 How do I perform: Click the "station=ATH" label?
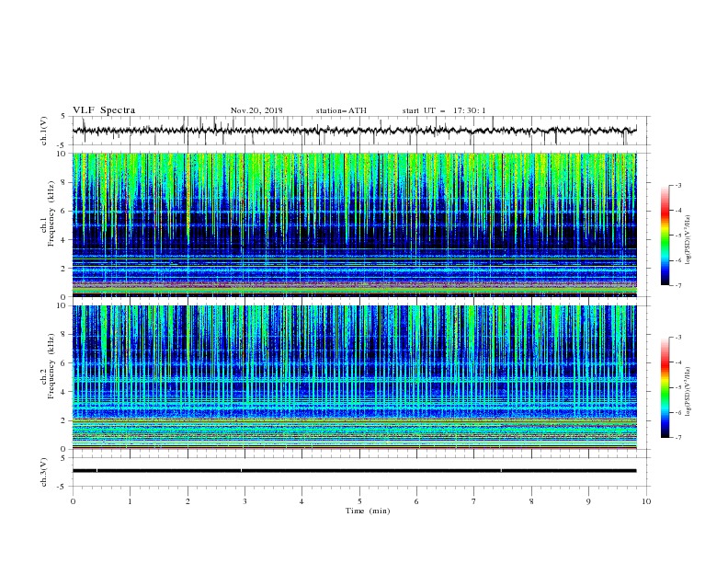[x=341, y=110]
